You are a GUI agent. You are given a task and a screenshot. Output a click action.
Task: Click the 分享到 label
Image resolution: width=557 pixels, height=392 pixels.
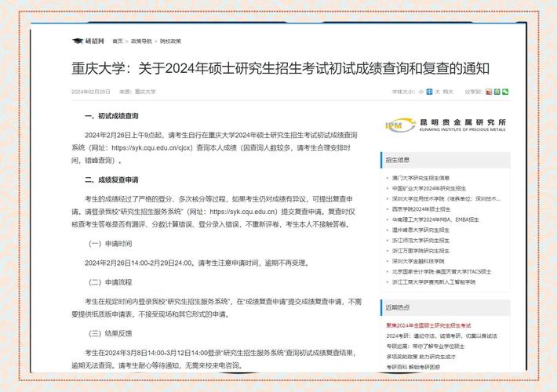[474, 92]
